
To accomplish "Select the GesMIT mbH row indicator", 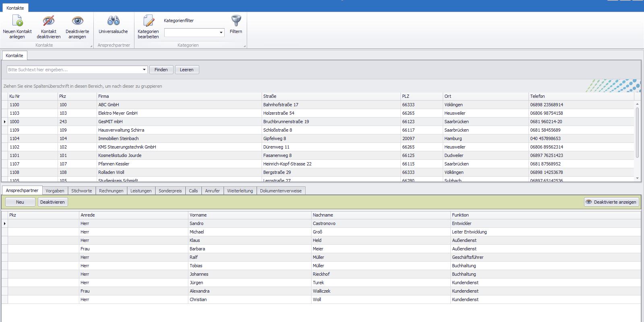I will pos(5,122).
